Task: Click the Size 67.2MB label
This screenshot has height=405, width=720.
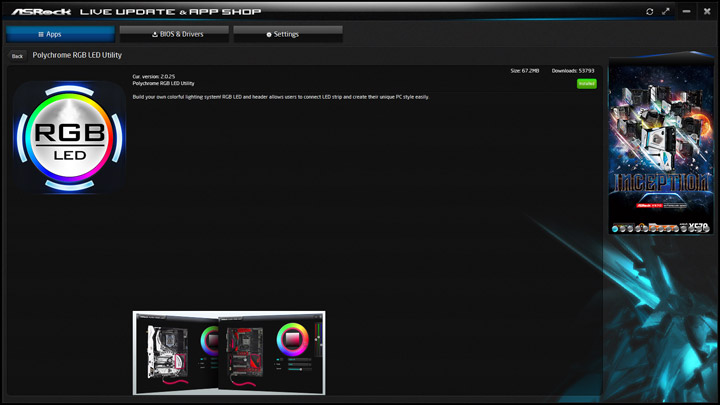Action: coord(525,71)
